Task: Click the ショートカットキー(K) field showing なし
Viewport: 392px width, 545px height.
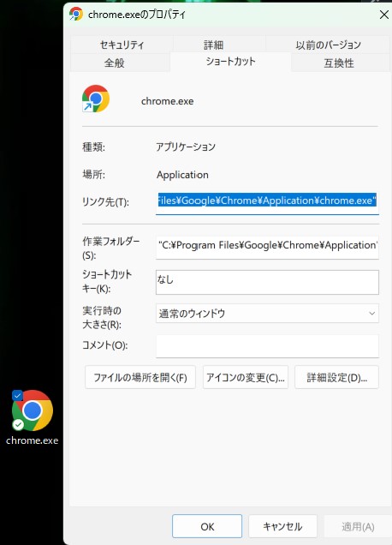Action: 267,282
